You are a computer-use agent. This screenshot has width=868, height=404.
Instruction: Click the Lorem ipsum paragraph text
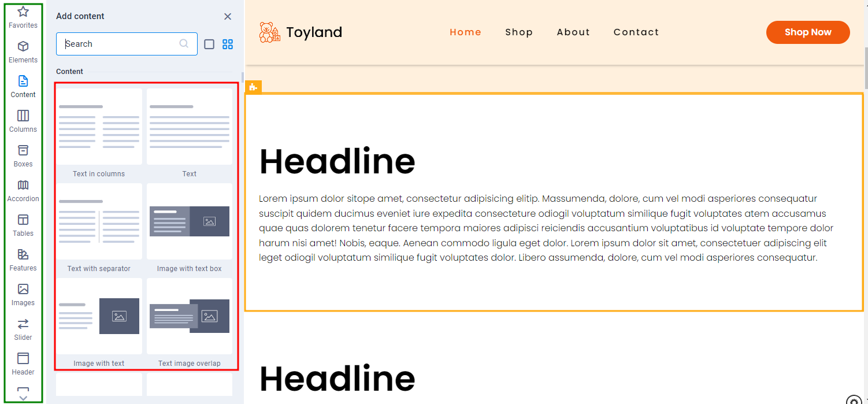(547, 228)
